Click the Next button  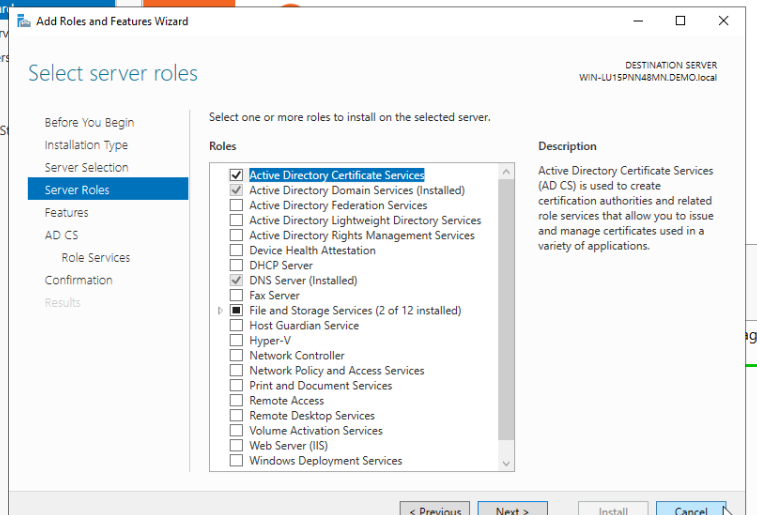(512, 509)
